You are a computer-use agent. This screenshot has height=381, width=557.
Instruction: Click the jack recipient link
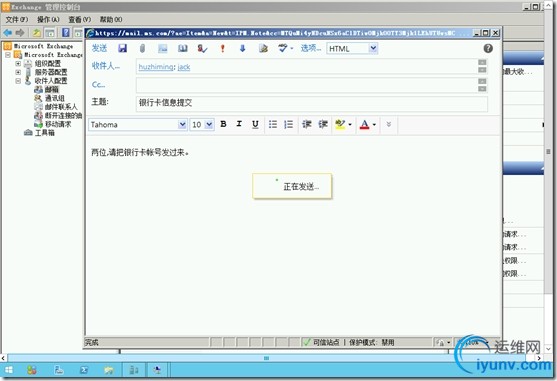point(184,67)
